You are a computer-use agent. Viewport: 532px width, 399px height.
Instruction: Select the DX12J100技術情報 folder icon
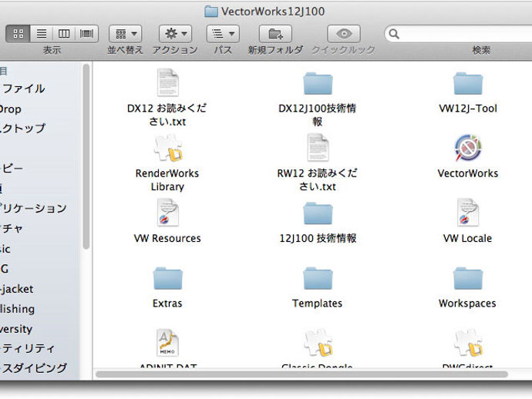click(318, 83)
